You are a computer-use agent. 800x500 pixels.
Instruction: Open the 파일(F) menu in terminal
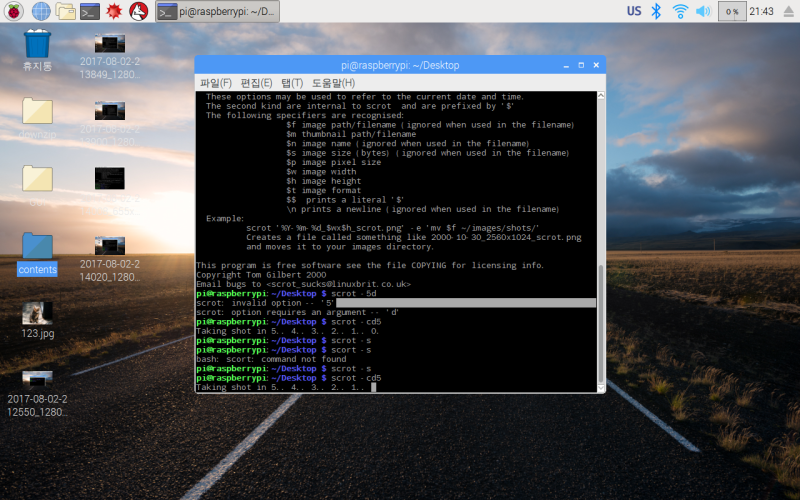click(215, 83)
